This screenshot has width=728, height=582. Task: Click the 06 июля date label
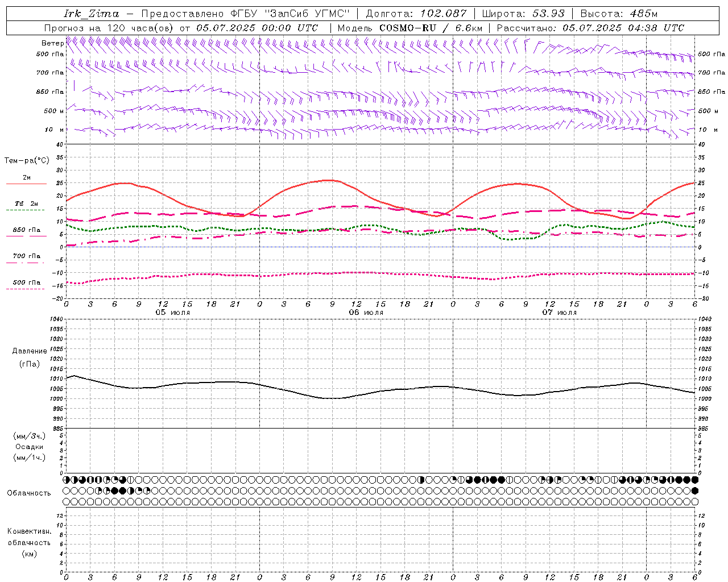coord(366,313)
